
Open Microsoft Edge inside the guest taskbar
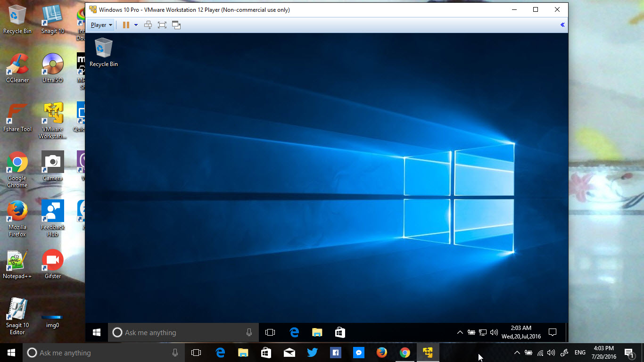pos(294,332)
